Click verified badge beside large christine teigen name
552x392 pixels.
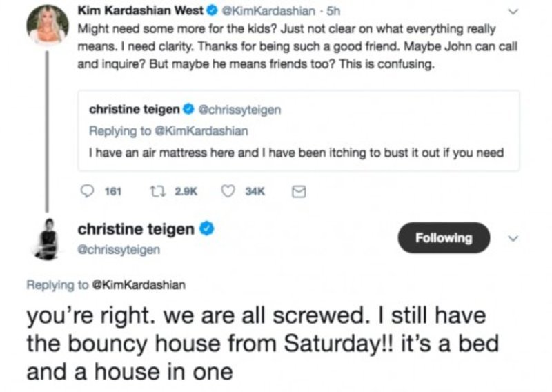(206, 228)
